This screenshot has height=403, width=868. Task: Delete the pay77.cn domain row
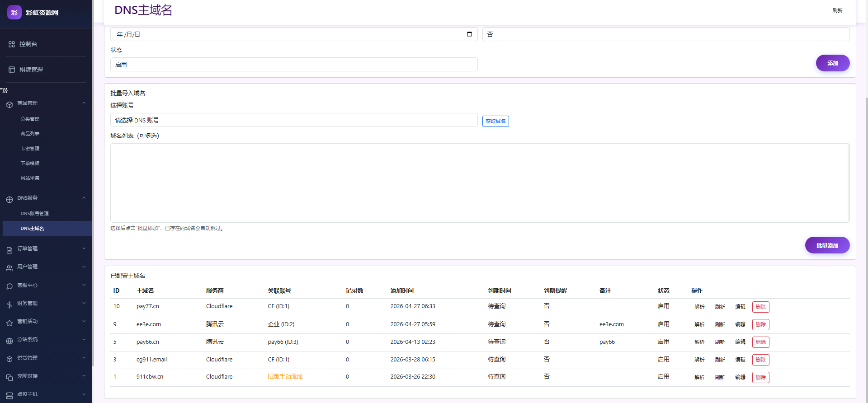[761, 307]
